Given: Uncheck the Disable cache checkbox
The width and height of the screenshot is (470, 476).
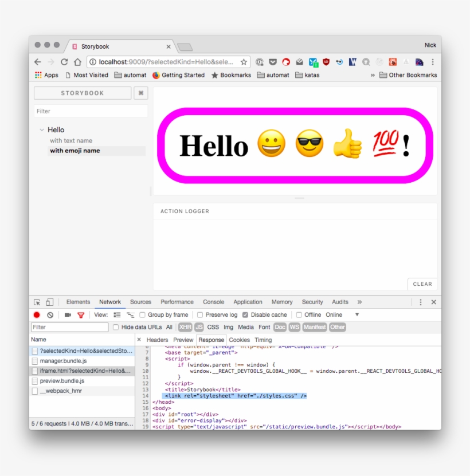Looking at the screenshot, I should 245,315.
